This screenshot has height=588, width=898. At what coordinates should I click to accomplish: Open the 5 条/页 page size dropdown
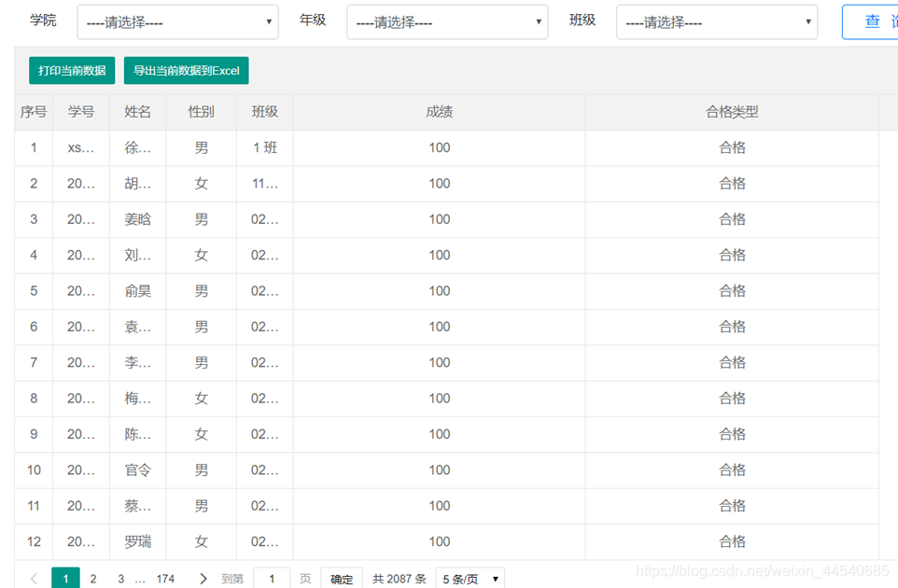[x=470, y=579]
